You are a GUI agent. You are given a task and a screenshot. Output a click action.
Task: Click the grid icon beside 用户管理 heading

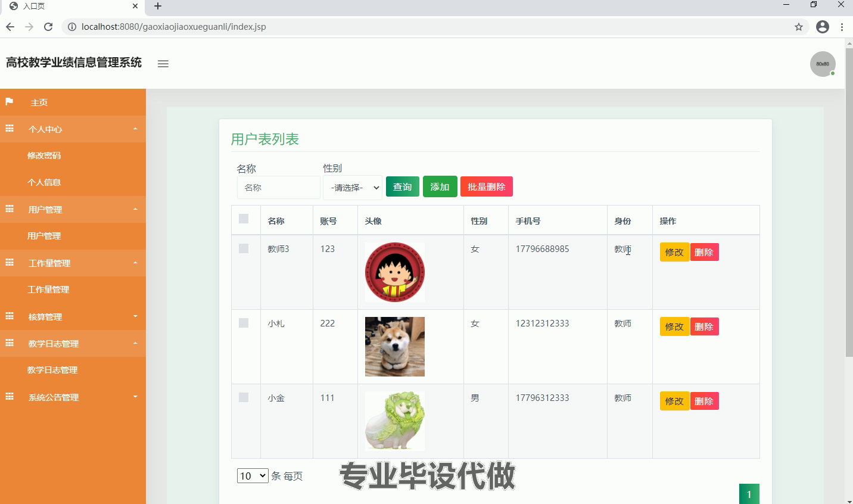9,209
